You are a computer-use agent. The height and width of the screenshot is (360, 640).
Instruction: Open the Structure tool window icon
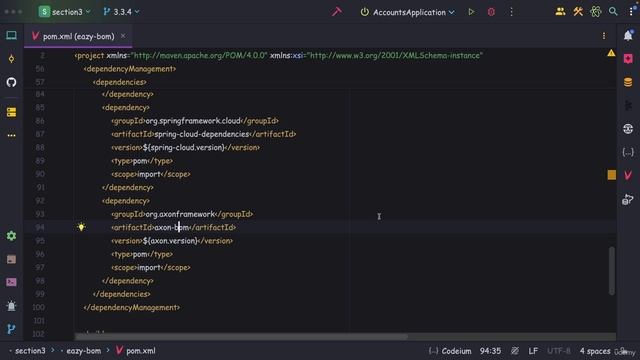pyautogui.click(x=11, y=112)
